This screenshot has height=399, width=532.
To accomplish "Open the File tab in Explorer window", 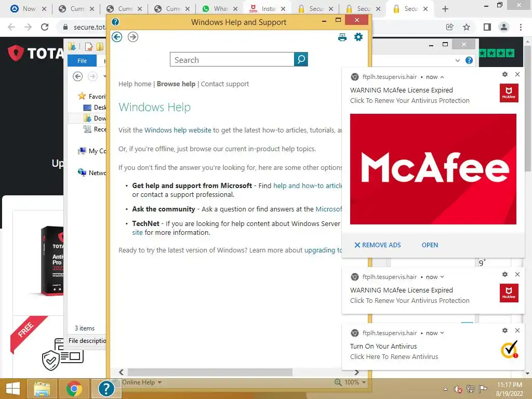I will pyautogui.click(x=82, y=61).
